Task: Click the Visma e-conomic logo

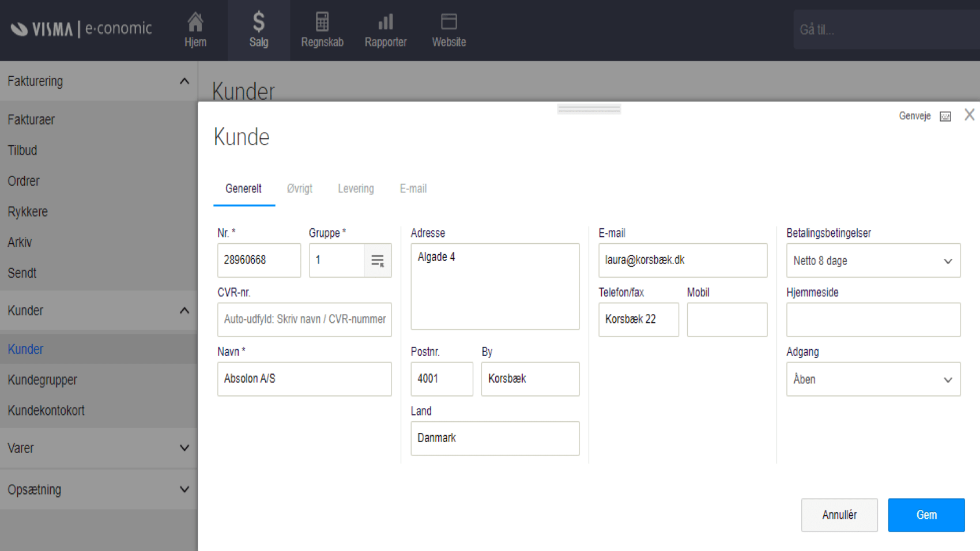Action: click(x=81, y=29)
